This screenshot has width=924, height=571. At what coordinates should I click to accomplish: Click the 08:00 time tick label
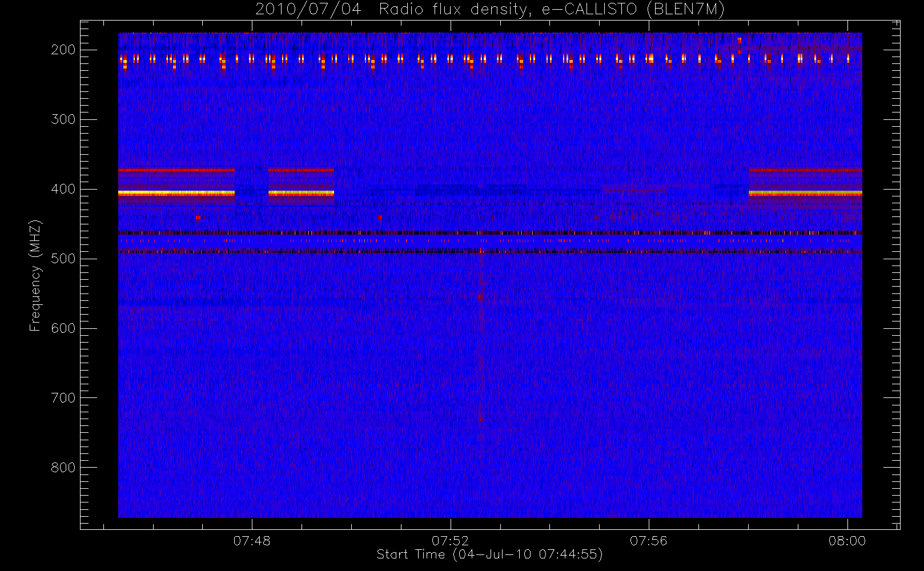pos(847,541)
